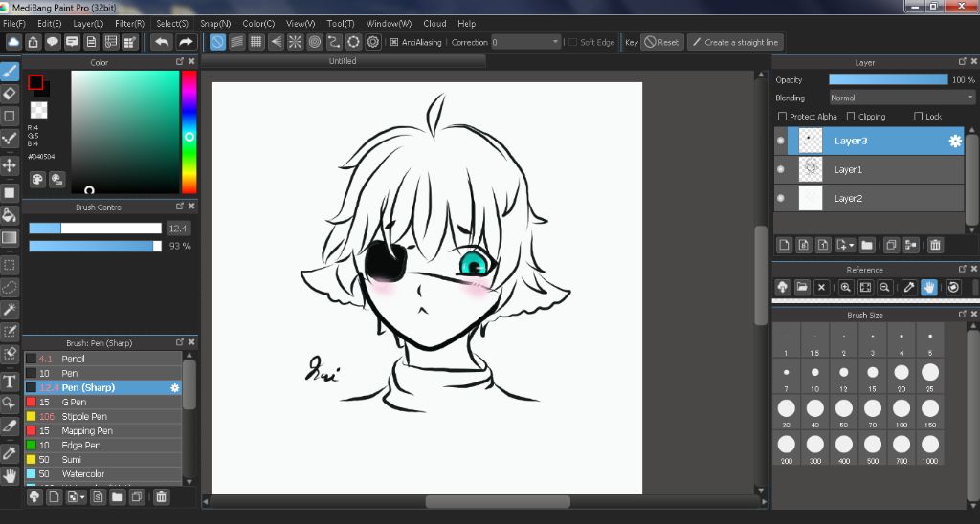The width and height of the screenshot is (980, 524).
Task: Adjust the brush size slider
Action: point(95,229)
